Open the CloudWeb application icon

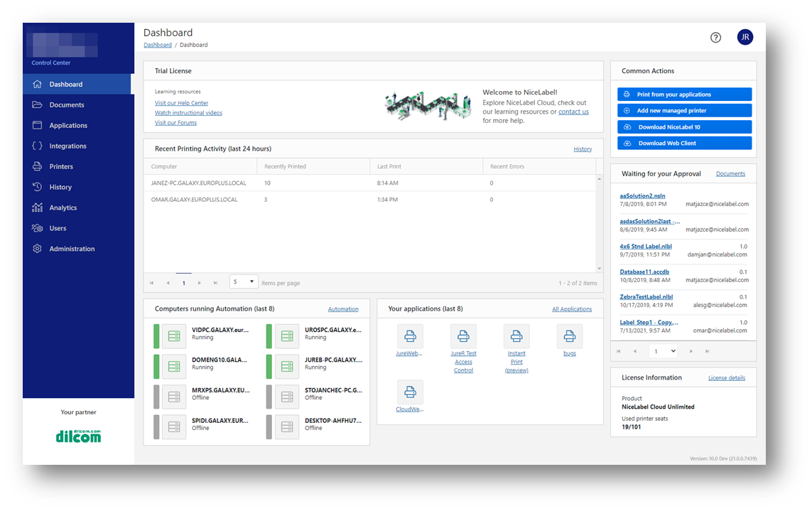click(410, 392)
